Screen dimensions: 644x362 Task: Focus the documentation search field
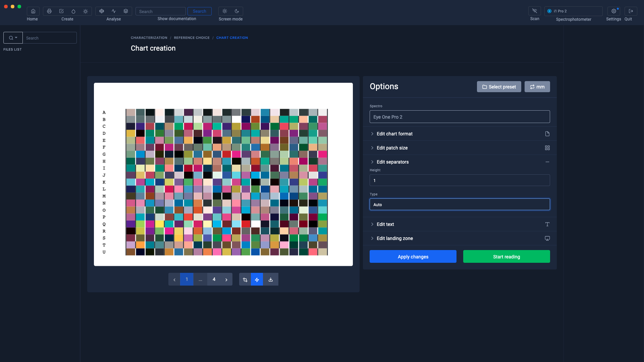tap(161, 11)
